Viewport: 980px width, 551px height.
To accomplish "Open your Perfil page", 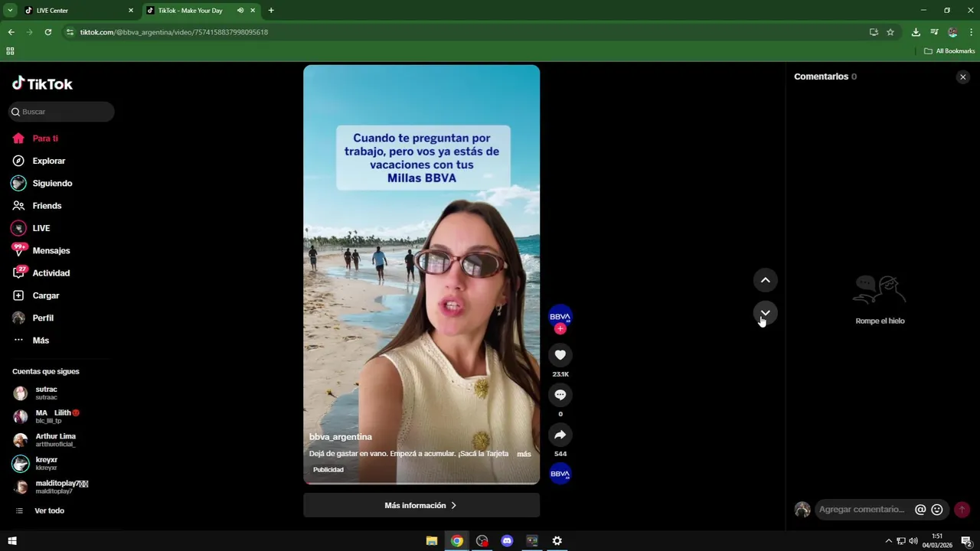I will 43,318.
